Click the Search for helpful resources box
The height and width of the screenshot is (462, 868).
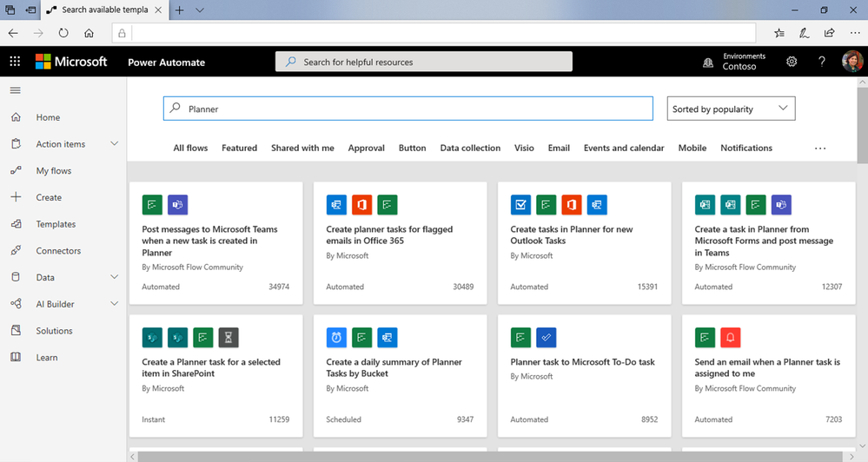pyautogui.click(x=423, y=62)
